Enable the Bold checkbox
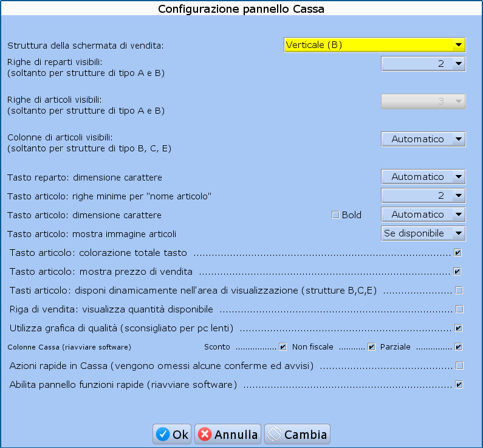Viewport: 483px width, 448px height. tap(335, 215)
